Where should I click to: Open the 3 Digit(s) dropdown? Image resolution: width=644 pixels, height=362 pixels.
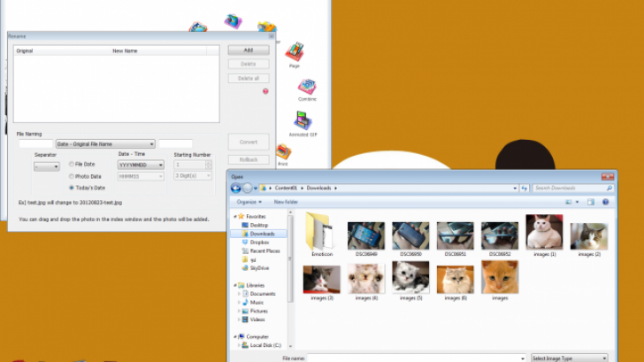[192, 176]
